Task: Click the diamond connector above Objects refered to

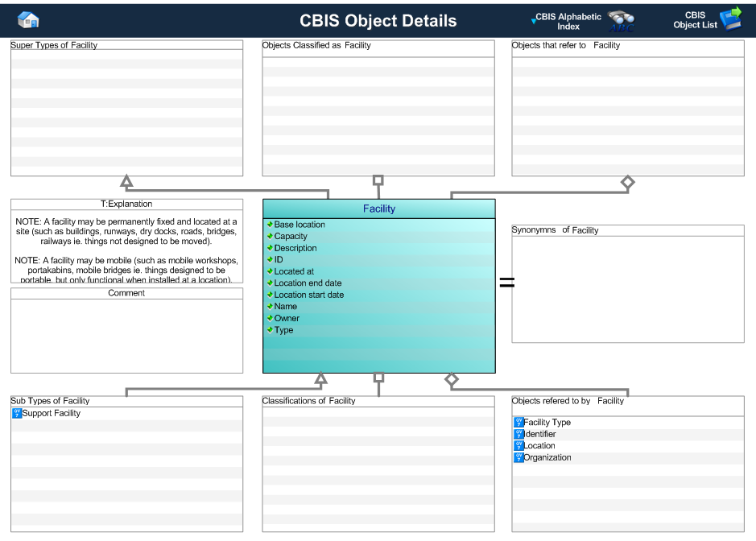Action: pyautogui.click(x=452, y=379)
